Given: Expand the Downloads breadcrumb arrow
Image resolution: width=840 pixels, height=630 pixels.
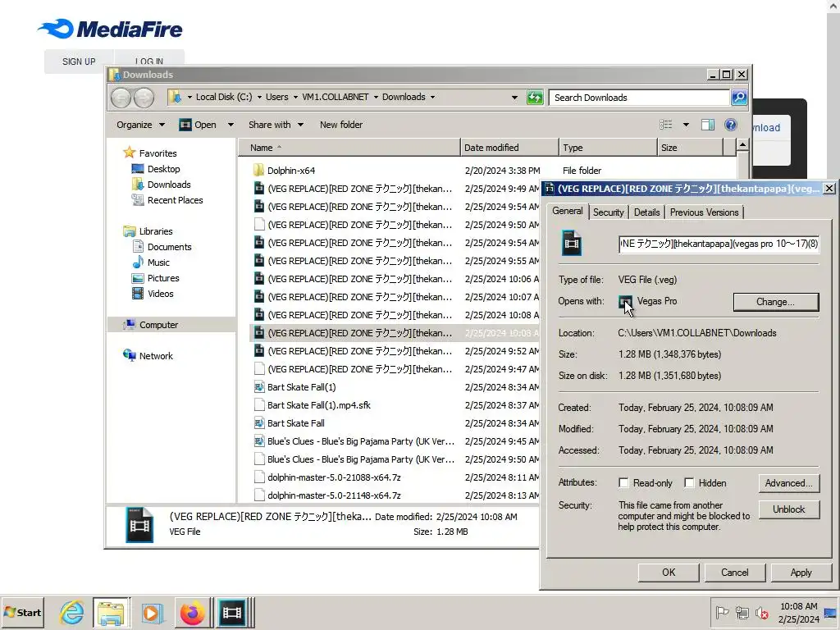Looking at the screenshot, I should [432, 98].
